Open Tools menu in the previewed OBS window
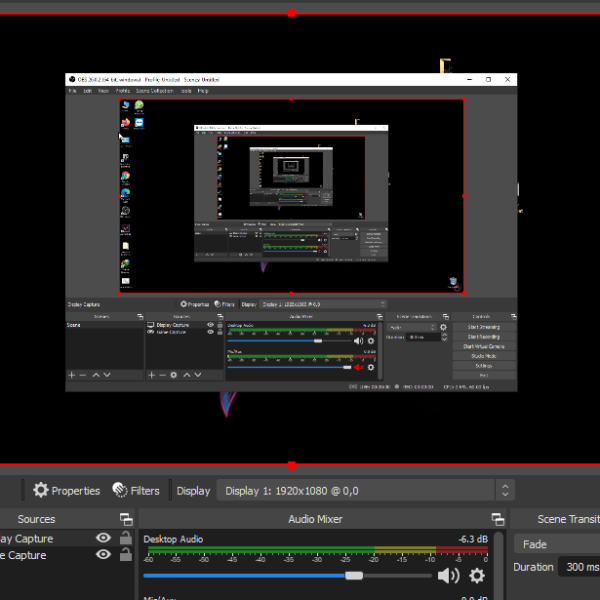The image size is (600, 600). [186, 91]
